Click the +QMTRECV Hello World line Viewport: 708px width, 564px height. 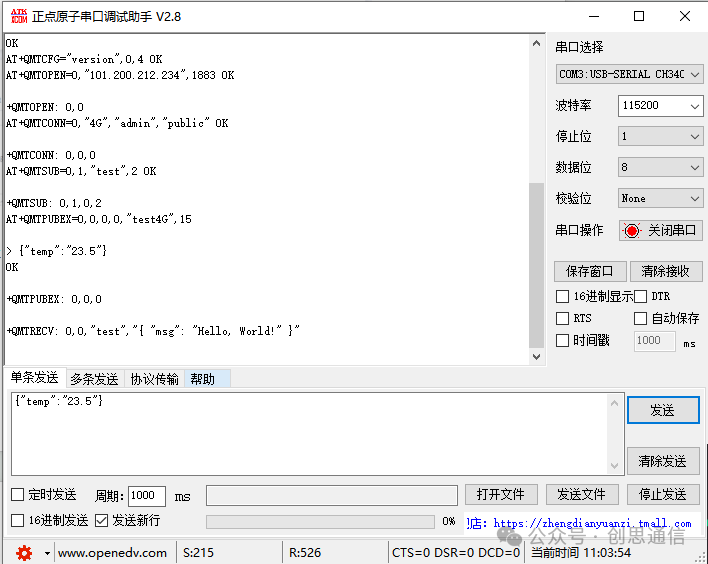[x=153, y=331]
